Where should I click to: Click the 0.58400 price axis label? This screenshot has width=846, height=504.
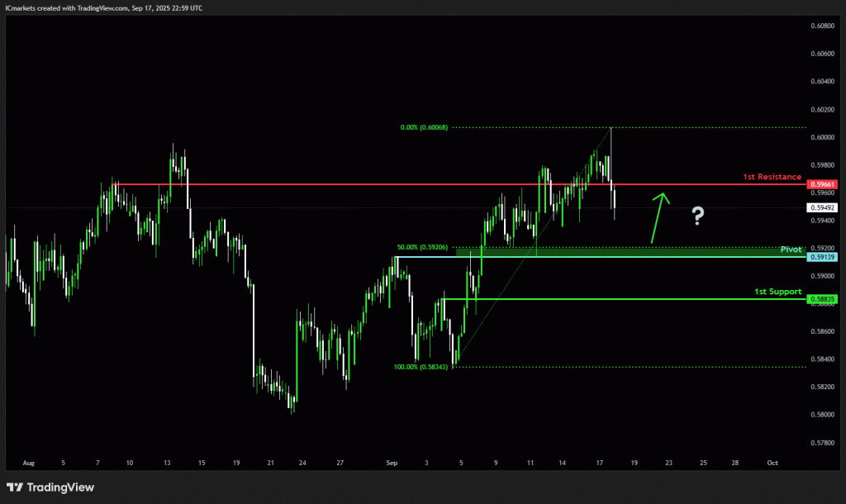[822, 359]
